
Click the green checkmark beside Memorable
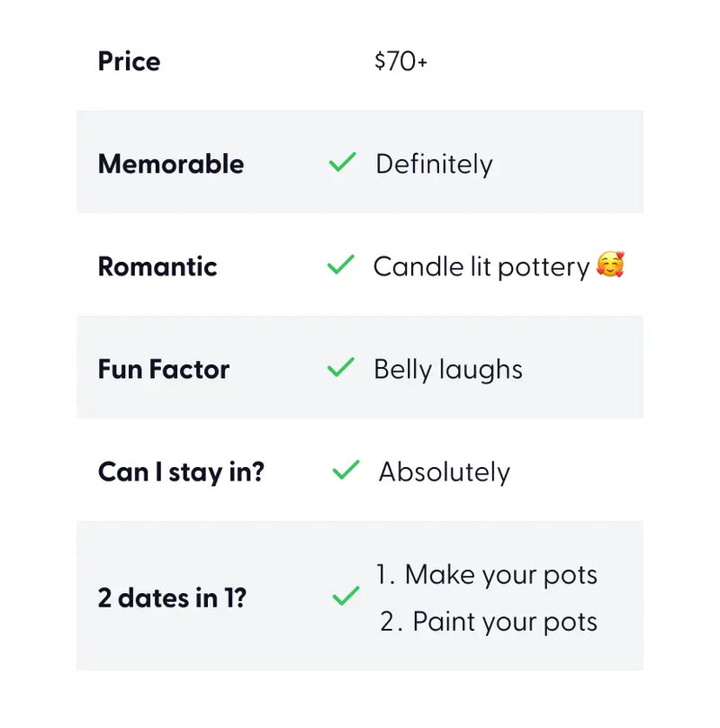pos(342,162)
